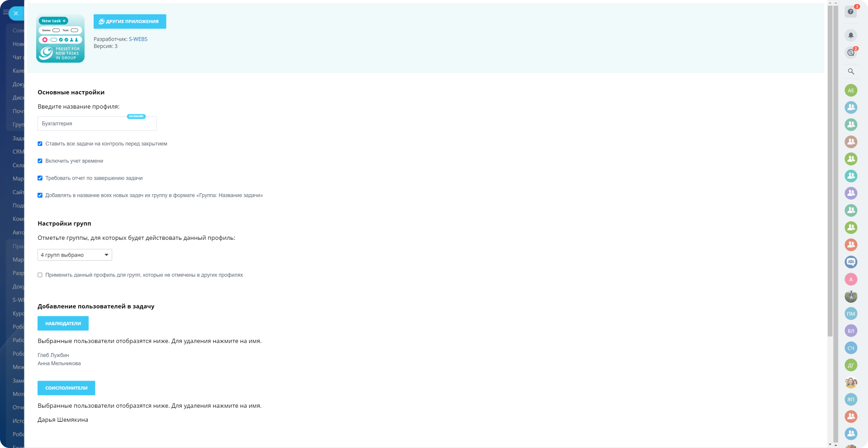
Task: Open chat with the ЯП avatar
Action: (851, 399)
